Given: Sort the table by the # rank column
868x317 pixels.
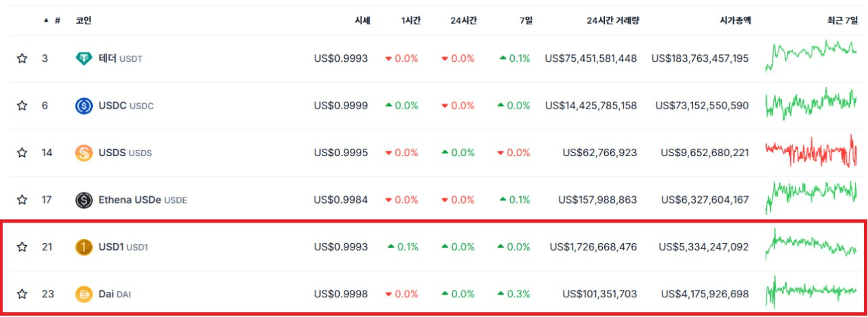Looking at the screenshot, I should pos(57,20).
